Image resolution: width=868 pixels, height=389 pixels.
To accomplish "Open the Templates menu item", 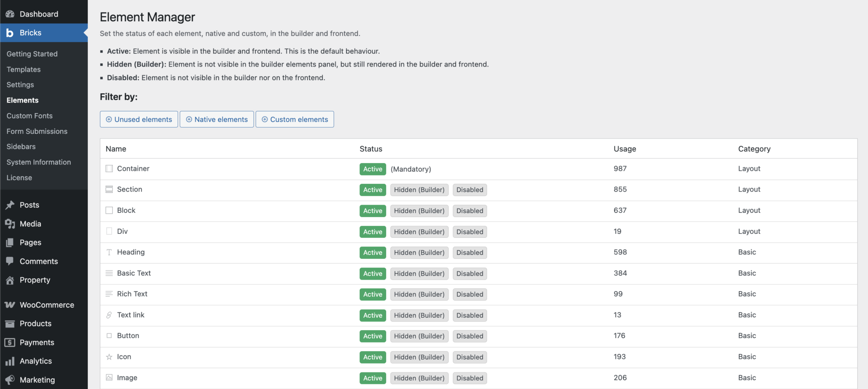I will click(23, 69).
